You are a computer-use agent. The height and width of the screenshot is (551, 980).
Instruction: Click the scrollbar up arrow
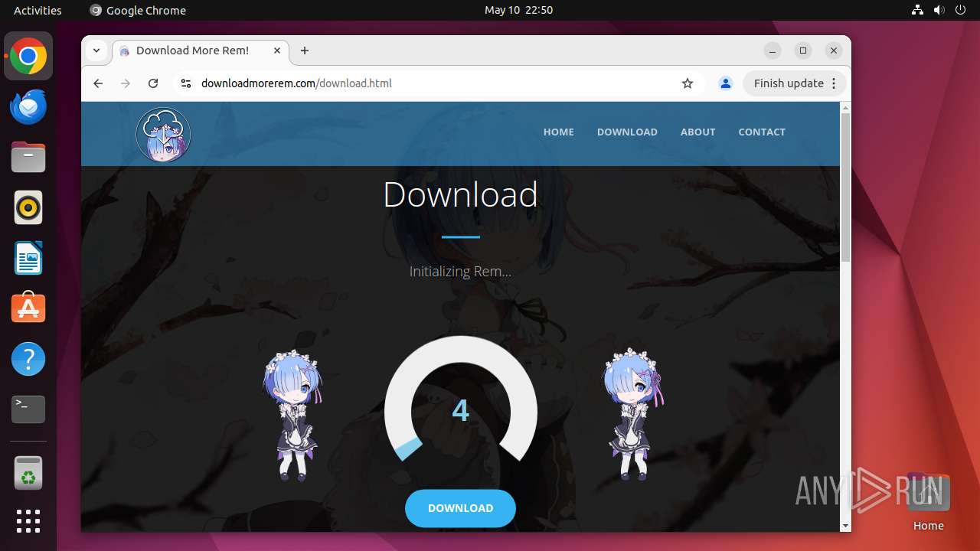point(845,107)
